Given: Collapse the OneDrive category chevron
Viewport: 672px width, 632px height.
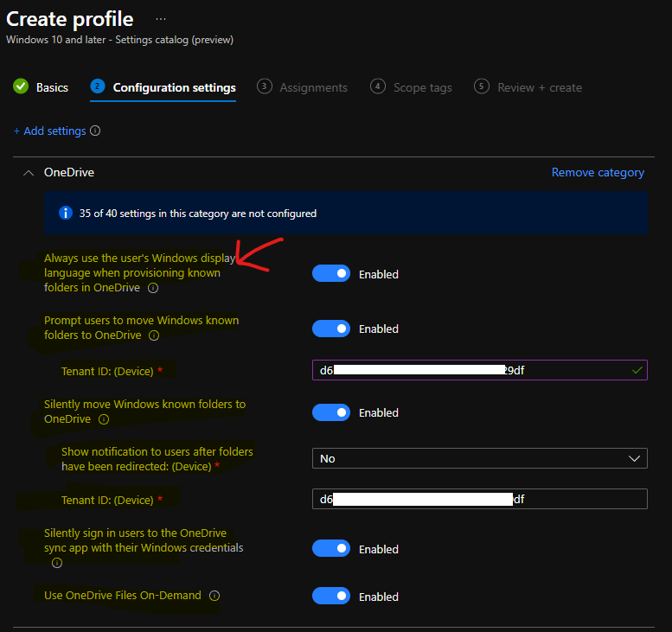Looking at the screenshot, I should 29,173.
